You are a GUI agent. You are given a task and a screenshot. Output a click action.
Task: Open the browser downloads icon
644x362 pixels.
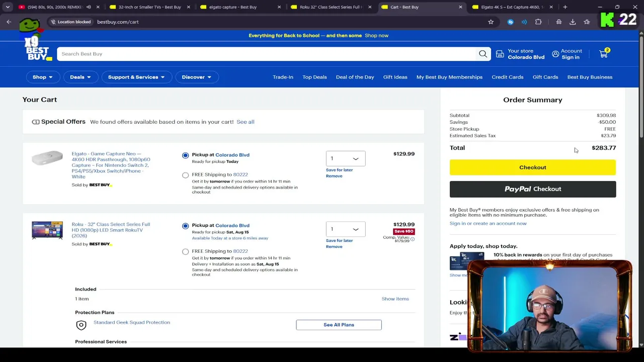click(573, 22)
